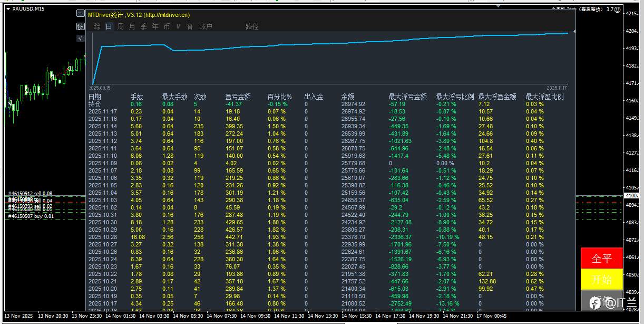Screen dimensions: 644x324
Task: Click the 移 move-panel icon
Action: [x=80, y=26]
